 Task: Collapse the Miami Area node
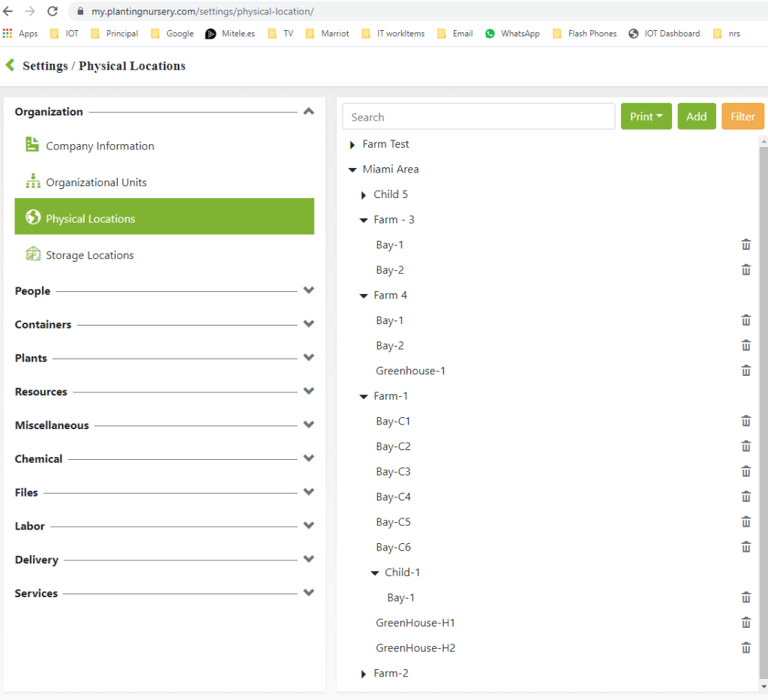click(352, 170)
